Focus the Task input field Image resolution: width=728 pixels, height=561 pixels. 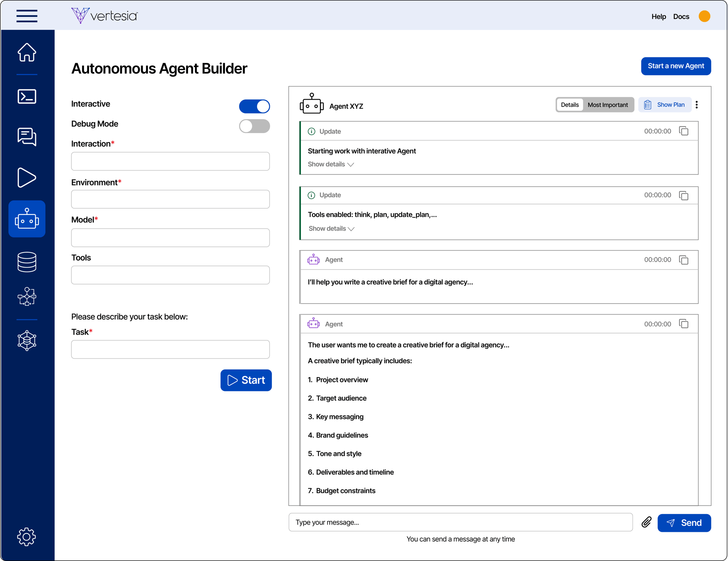(170, 349)
